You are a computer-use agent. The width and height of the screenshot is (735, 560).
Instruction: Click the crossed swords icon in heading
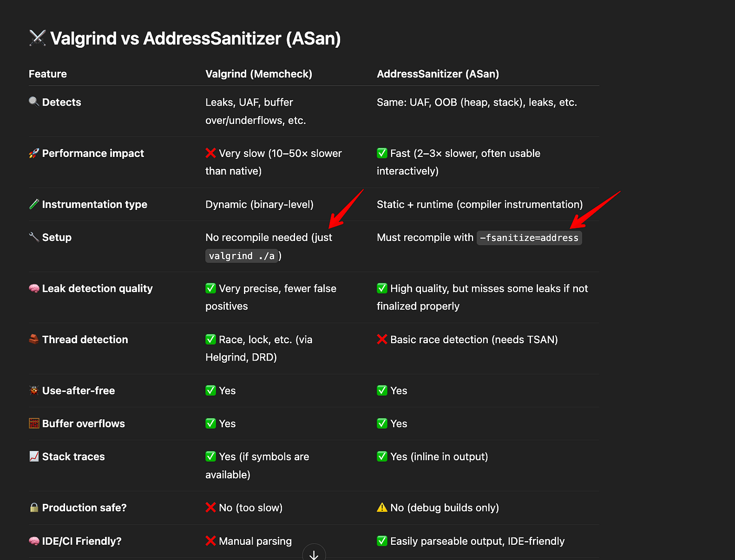pos(37,38)
